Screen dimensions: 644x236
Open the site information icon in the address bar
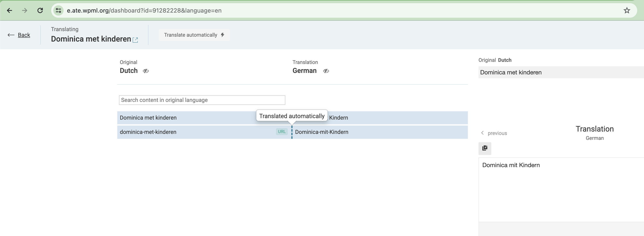coord(58,10)
